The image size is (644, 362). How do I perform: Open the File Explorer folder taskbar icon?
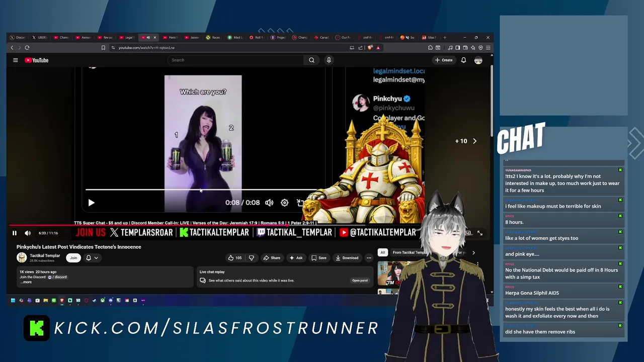[46, 301]
